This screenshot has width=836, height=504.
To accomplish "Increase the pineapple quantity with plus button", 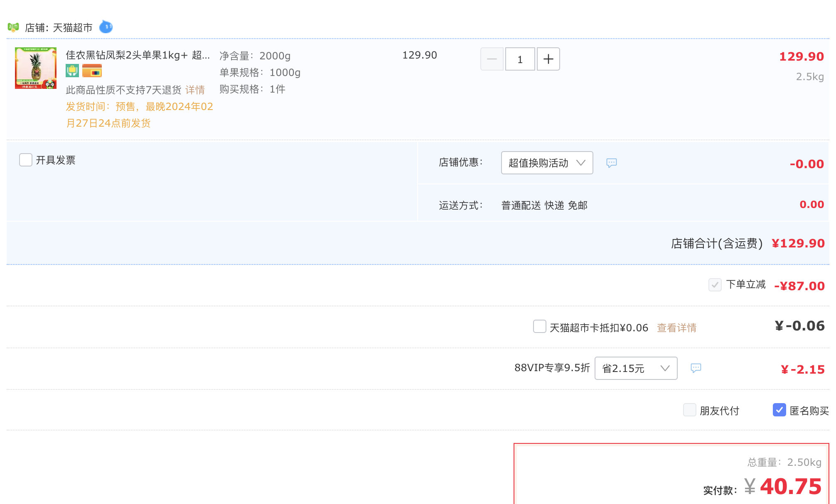I will coord(548,59).
